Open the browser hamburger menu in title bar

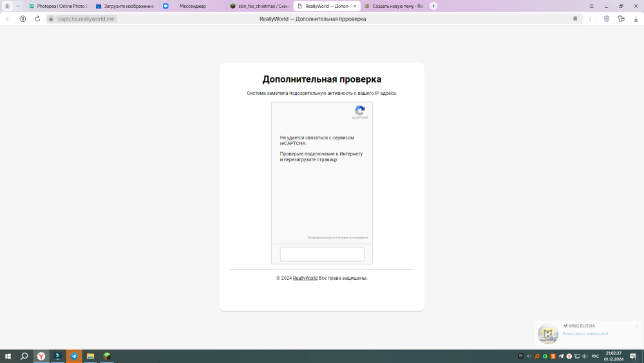[591, 6]
